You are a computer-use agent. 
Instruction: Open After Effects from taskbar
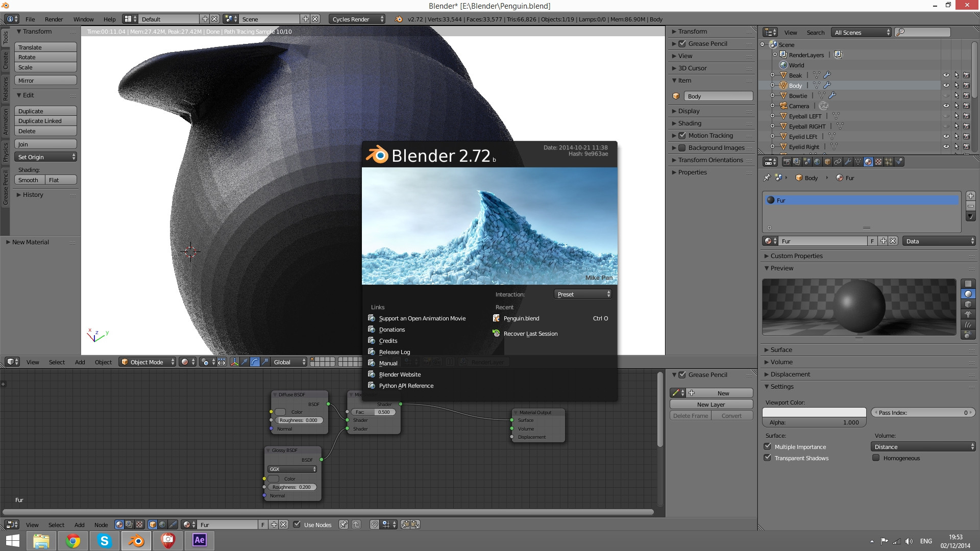(x=200, y=541)
